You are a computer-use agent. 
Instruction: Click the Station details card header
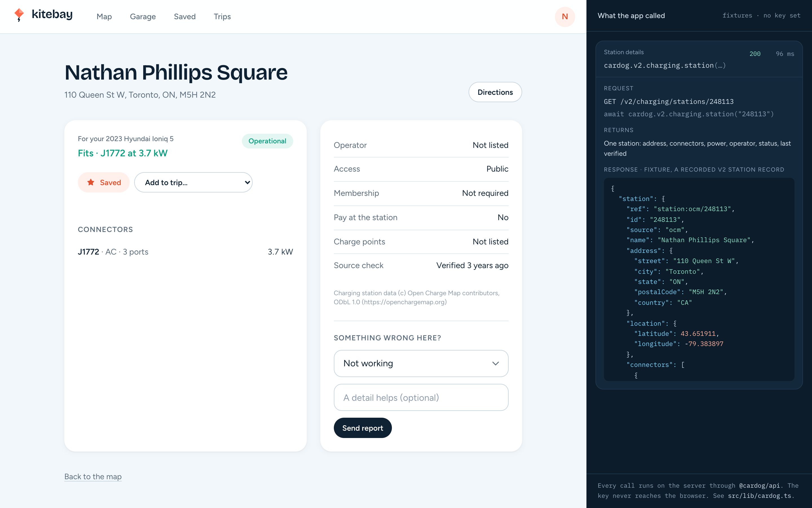click(699, 59)
